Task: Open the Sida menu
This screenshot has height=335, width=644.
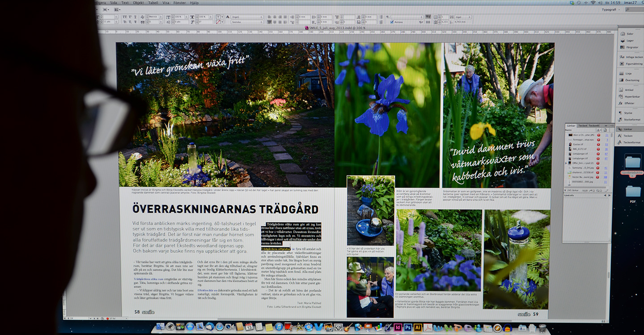Action: tap(113, 3)
